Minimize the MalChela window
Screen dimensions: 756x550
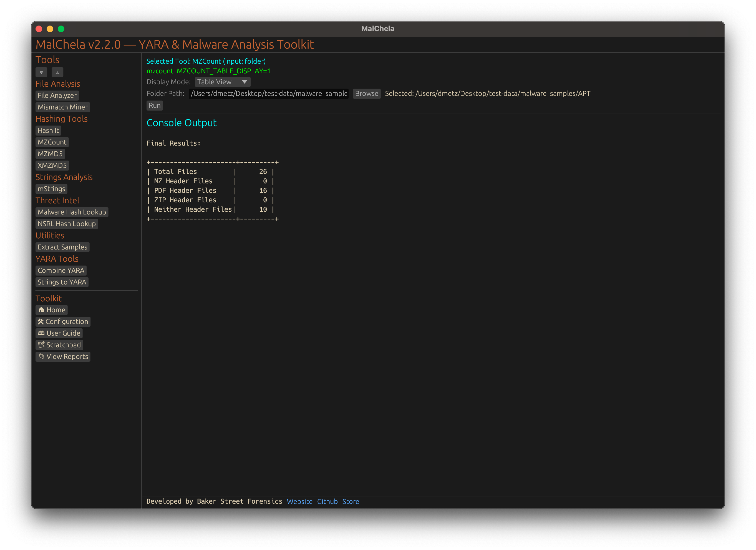point(50,29)
